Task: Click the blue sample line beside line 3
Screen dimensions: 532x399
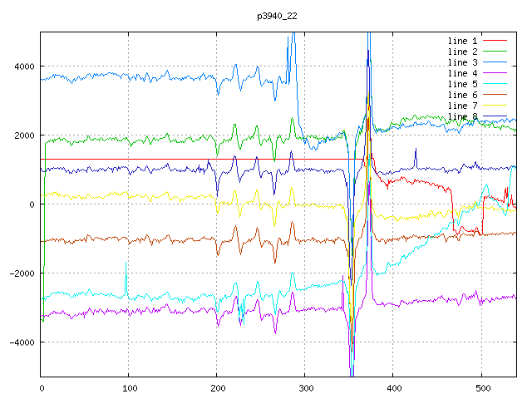Action: [495, 62]
